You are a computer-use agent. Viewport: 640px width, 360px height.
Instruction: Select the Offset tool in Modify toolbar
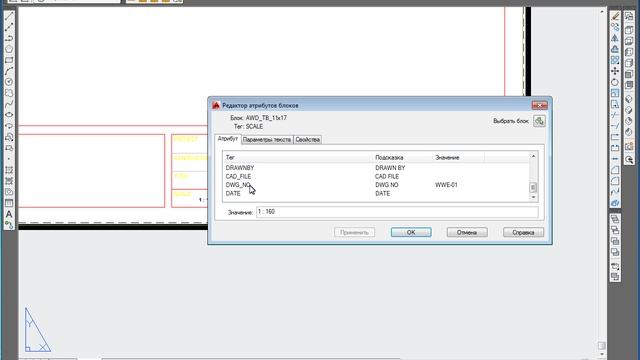[615, 49]
